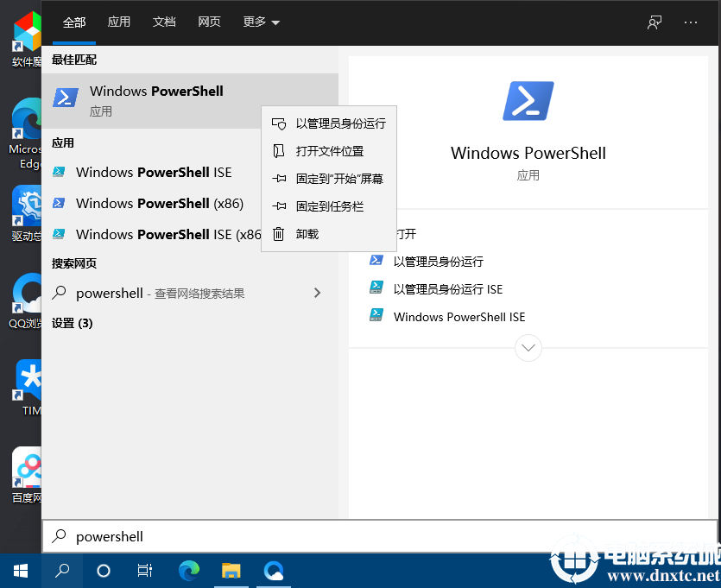Click the feedback person icon

pyautogui.click(x=655, y=22)
